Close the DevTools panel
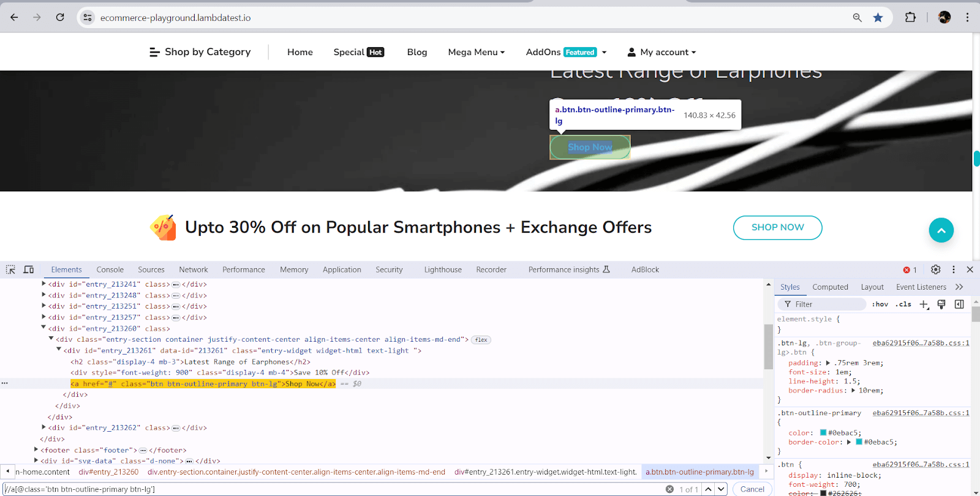 [970, 269]
